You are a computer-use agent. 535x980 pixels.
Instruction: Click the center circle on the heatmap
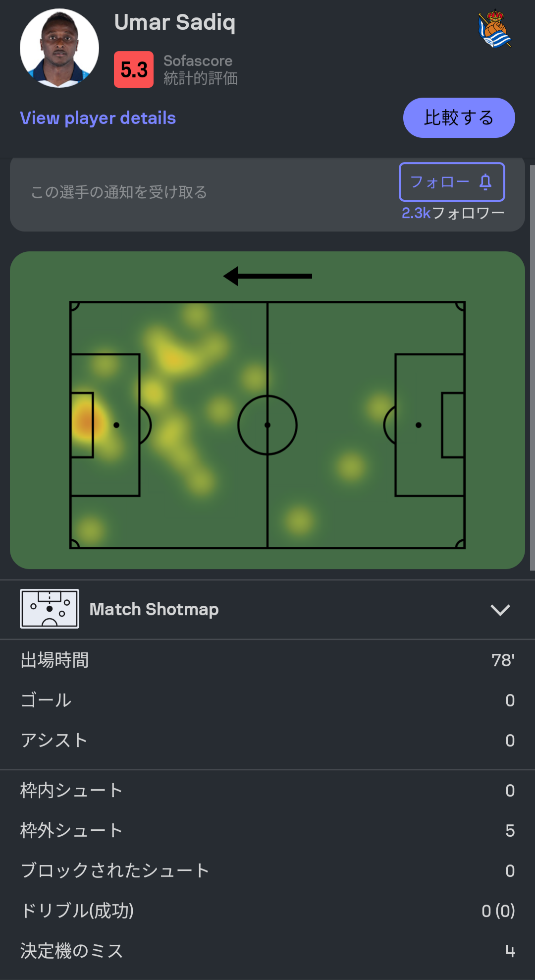pos(267,425)
